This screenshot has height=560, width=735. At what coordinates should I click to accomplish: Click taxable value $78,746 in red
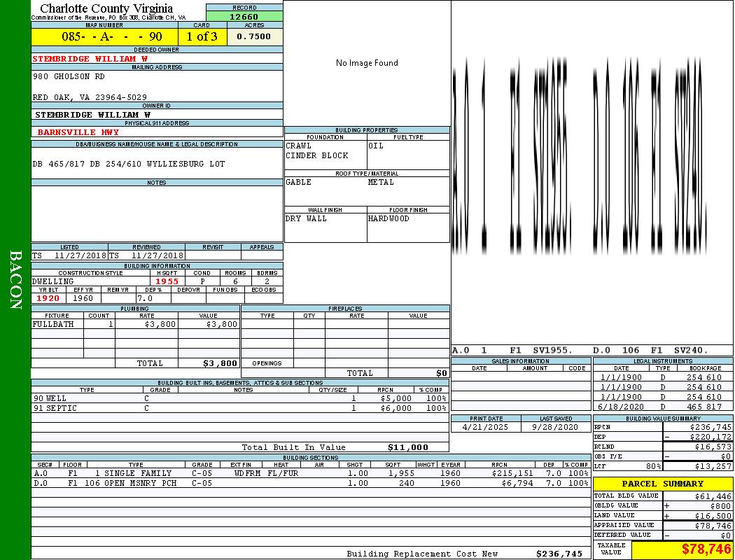(706, 549)
